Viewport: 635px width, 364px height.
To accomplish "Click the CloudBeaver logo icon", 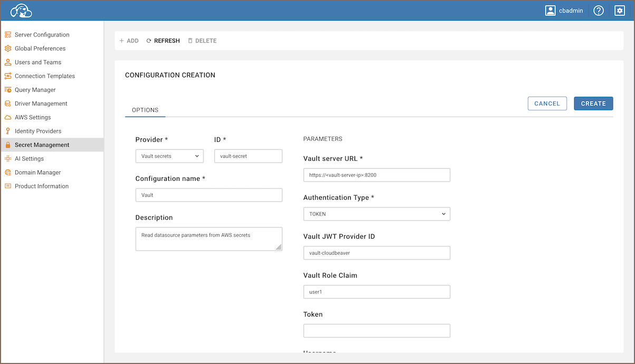I will [21, 11].
